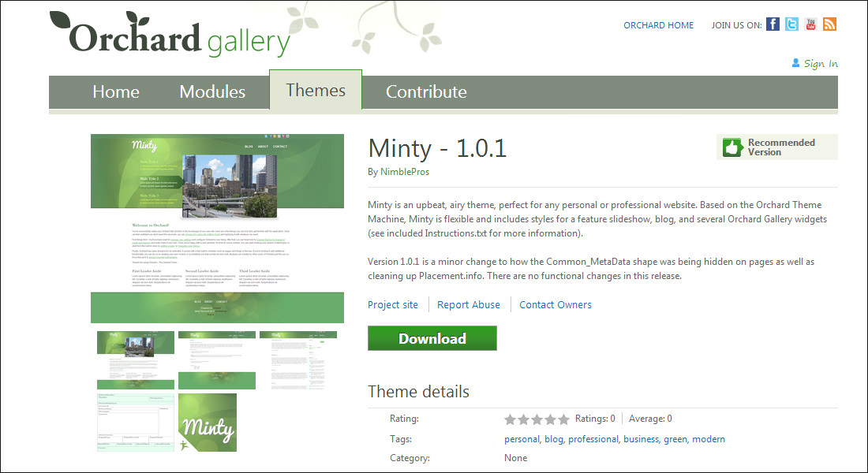Click the Recommended Version thumbs-up icon
The width and height of the screenshot is (868, 473).
(x=732, y=147)
